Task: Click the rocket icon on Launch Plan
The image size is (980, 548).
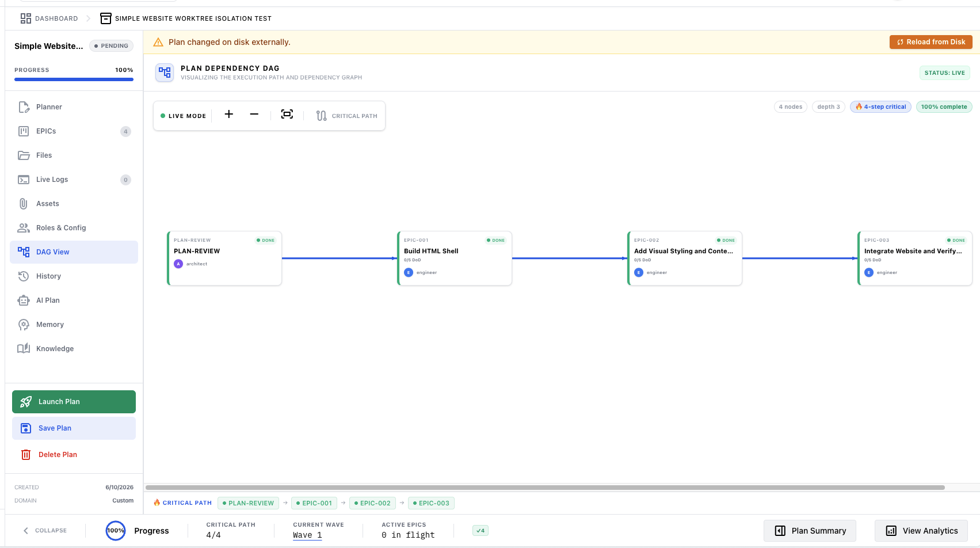Action: click(x=26, y=402)
